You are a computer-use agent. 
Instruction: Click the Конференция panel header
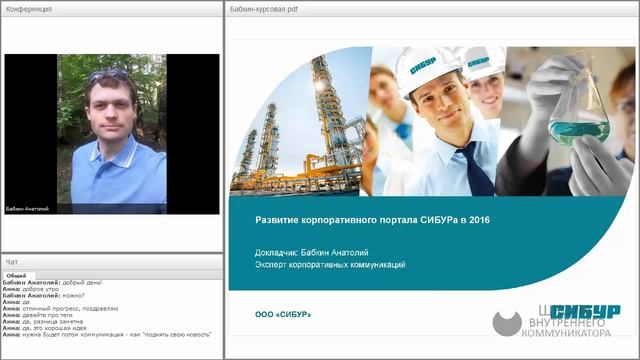(x=112, y=9)
